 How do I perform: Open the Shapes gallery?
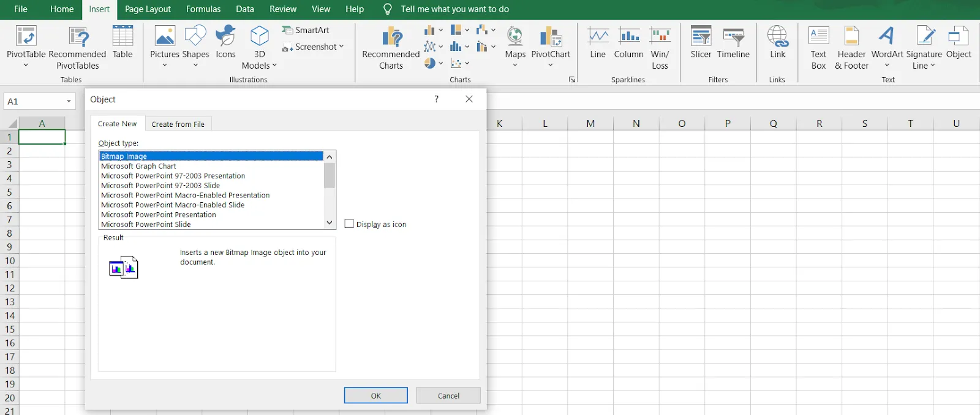[195, 46]
